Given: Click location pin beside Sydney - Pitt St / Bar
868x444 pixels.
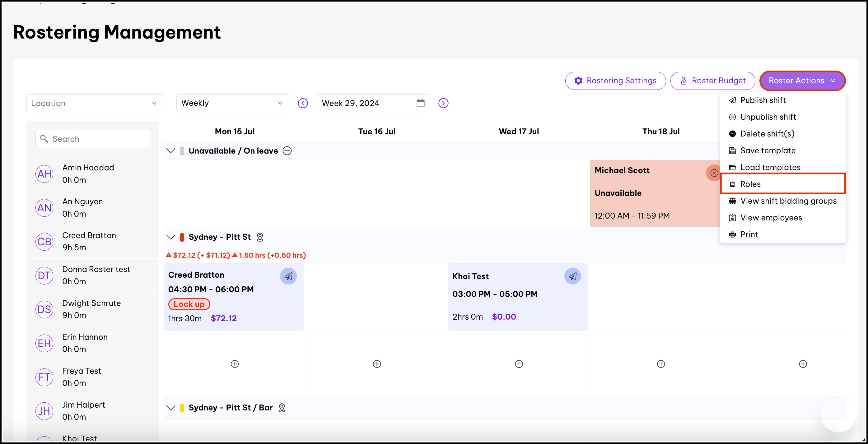Looking at the screenshot, I should point(282,408).
